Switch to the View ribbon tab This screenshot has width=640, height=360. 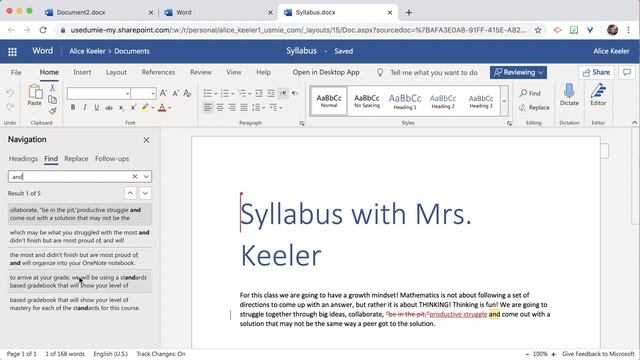pos(234,72)
